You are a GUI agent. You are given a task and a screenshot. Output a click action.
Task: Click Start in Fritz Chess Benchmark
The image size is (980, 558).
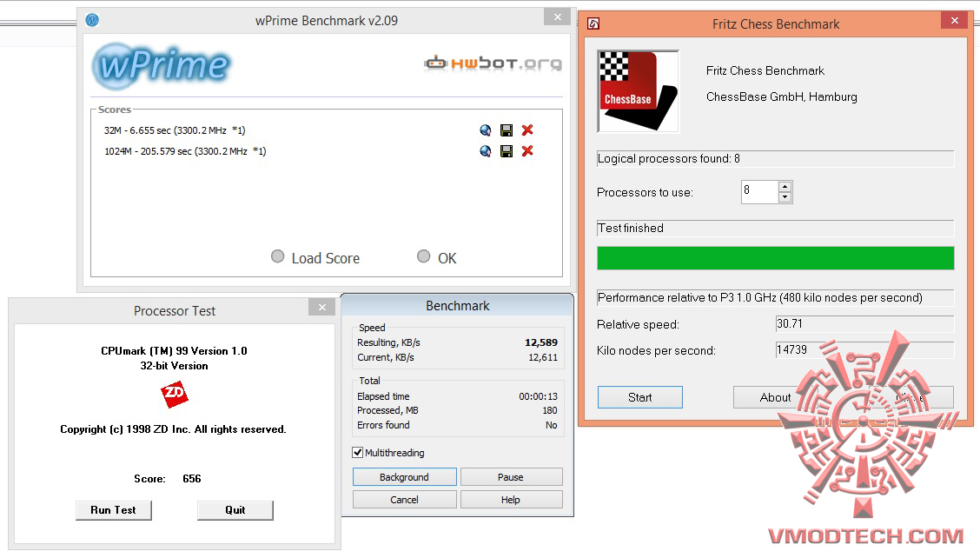pyautogui.click(x=640, y=397)
